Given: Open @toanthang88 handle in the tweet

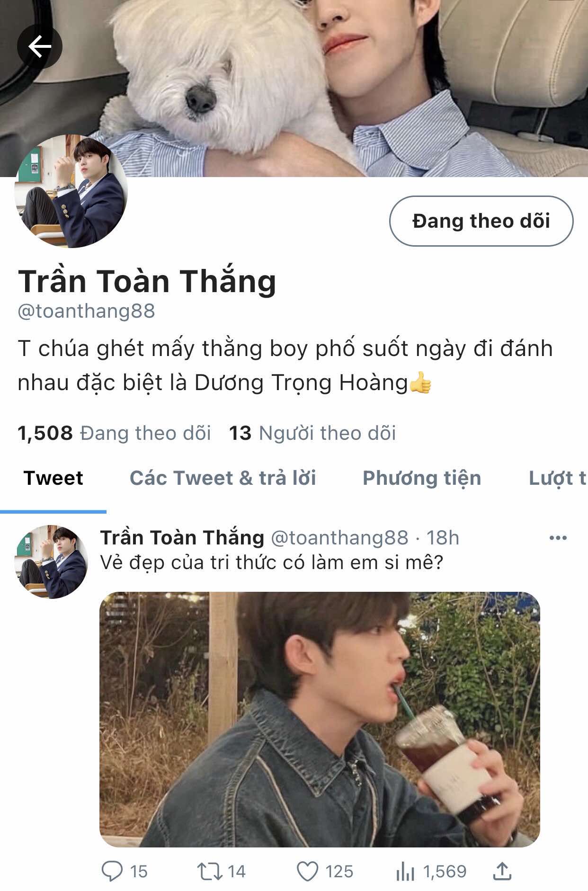Looking at the screenshot, I should pos(339,538).
